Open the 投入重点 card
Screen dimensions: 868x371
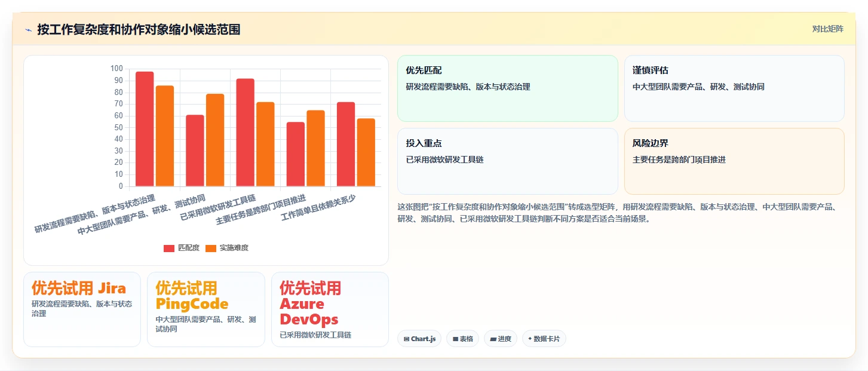tap(508, 161)
